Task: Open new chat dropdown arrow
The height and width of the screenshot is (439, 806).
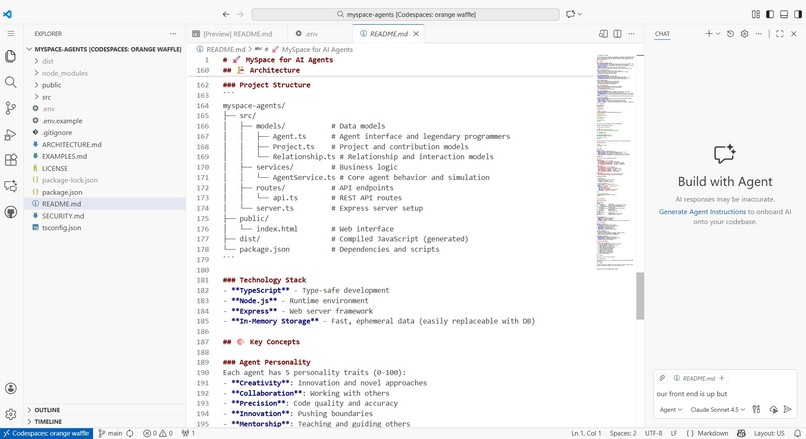Action: 718,33
